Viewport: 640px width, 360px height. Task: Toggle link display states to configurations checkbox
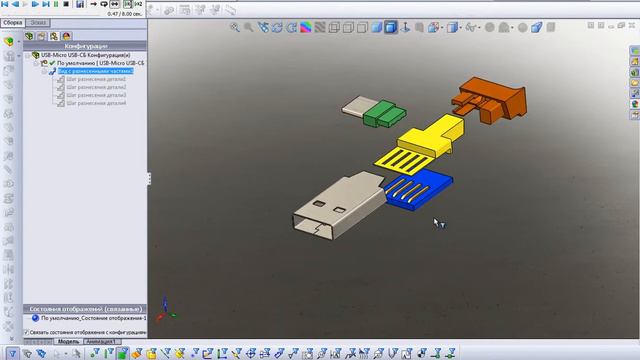pyautogui.click(x=27, y=332)
